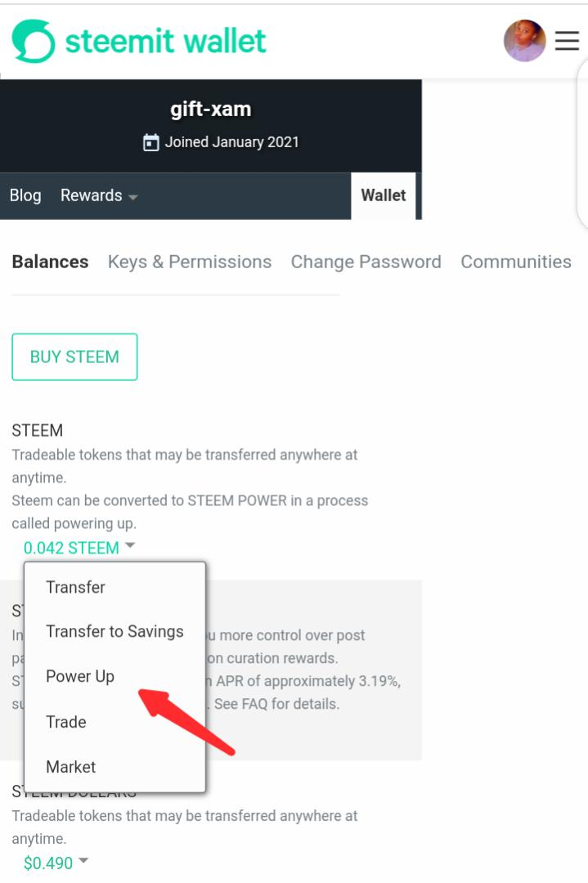The width and height of the screenshot is (588, 883).
Task: Go to Communities section
Action: pos(515,262)
